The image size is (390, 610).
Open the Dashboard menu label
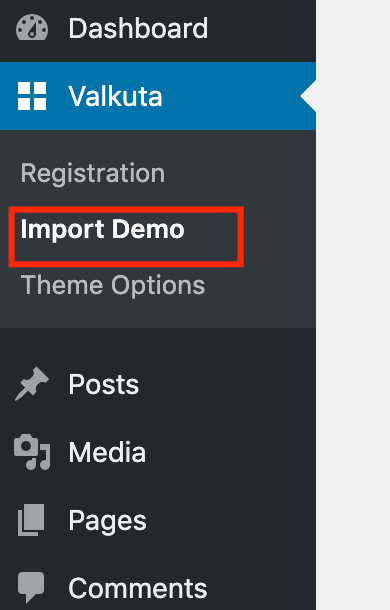(138, 28)
